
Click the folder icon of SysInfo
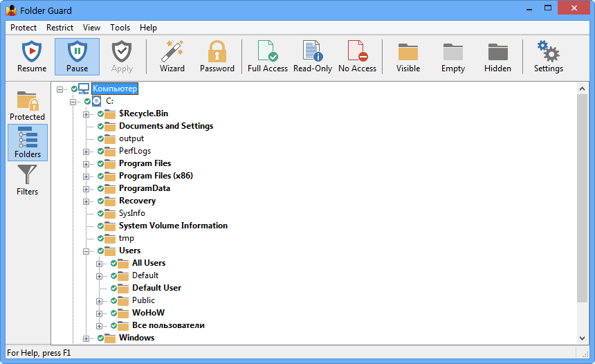click(x=110, y=214)
